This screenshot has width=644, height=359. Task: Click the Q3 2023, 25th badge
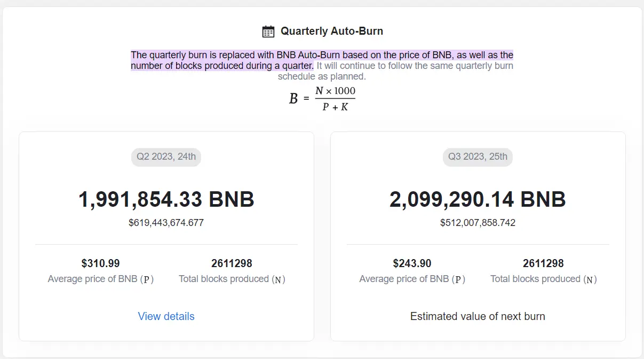click(478, 157)
